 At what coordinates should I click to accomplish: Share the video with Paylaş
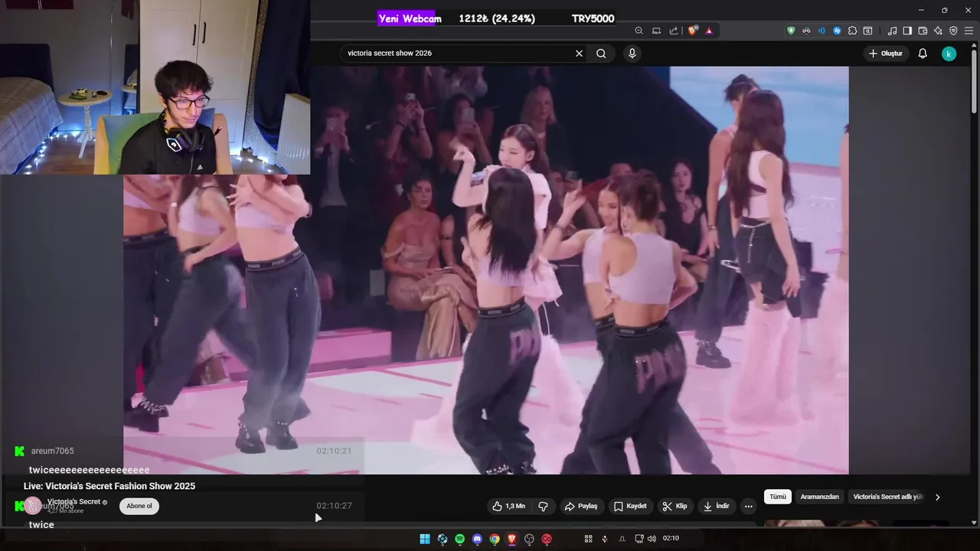tap(580, 507)
